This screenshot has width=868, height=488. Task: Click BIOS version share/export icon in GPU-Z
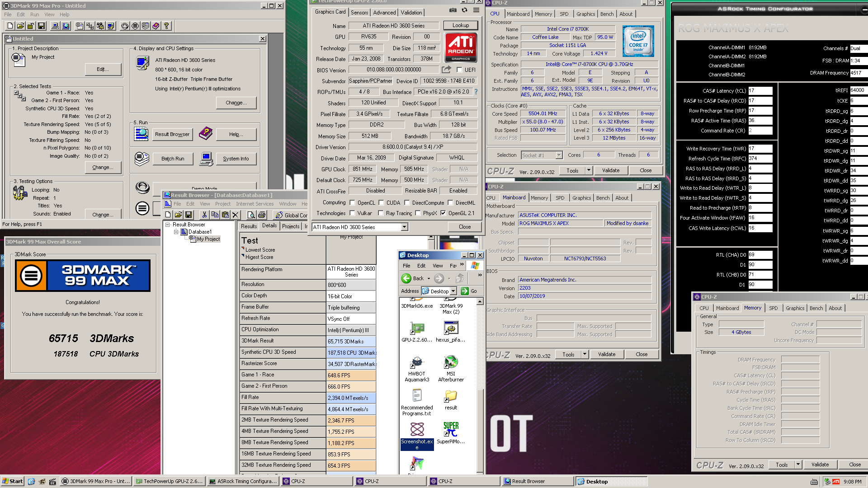[446, 70]
